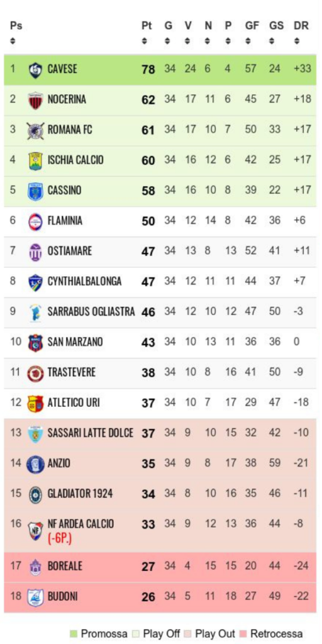Click the V wins column header
Viewport: 322px width, 644px height.
point(187,25)
